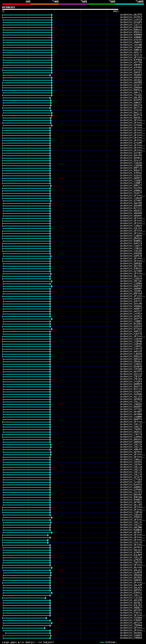Viewport: 146px width, 644px height.
Task: Choose UniRef100_A9PD60 entry
Action: [131, 77]
